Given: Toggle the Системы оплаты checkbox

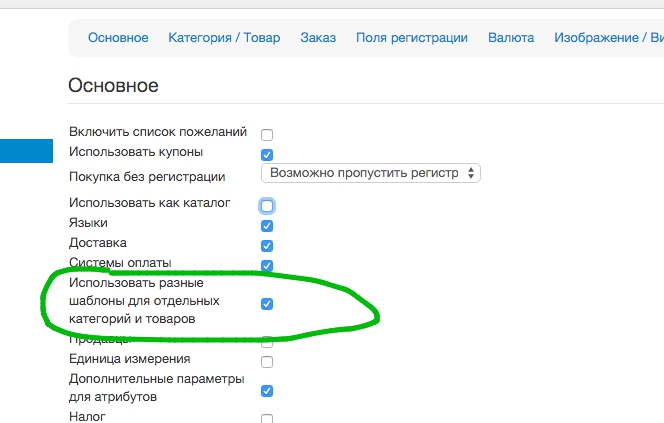Looking at the screenshot, I should (x=267, y=266).
